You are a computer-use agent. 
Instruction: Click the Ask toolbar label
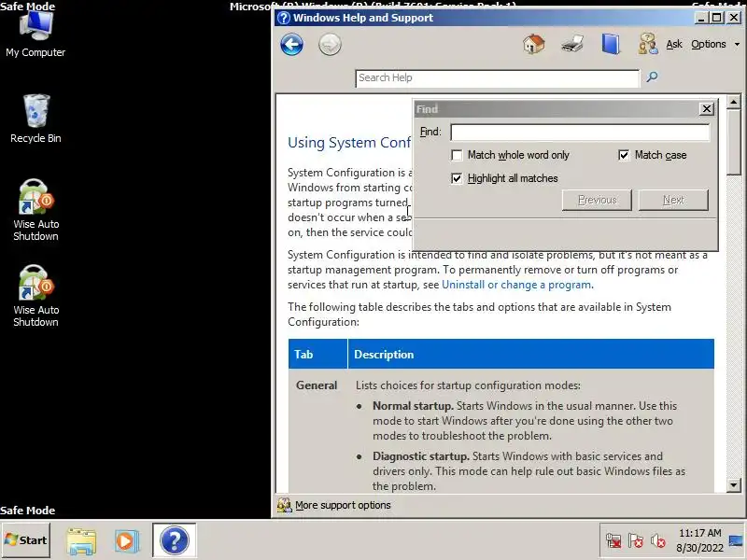point(674,44)
